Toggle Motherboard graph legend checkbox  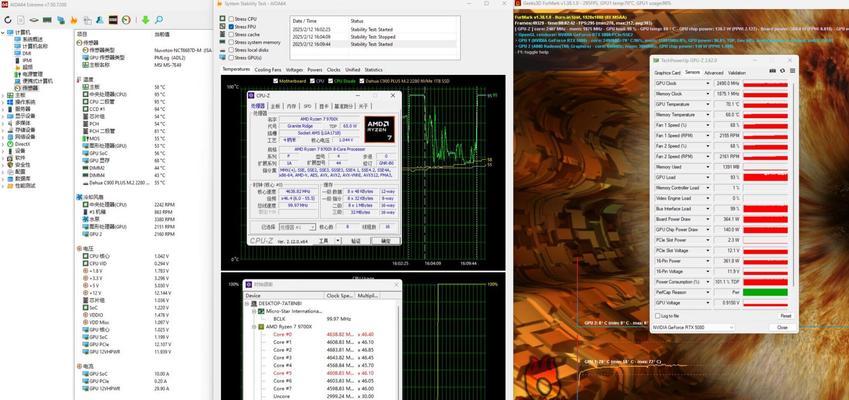[276, 81]
